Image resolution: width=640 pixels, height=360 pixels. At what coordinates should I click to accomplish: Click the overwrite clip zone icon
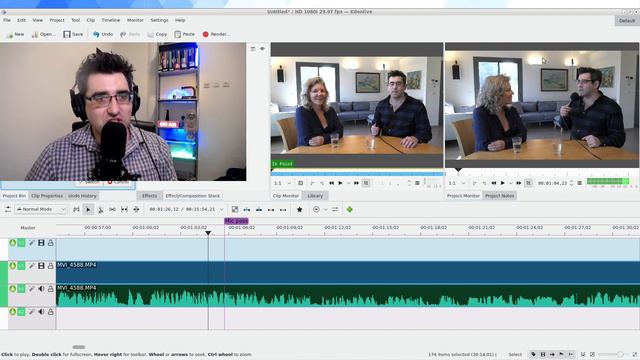click(x=259, y=209)
